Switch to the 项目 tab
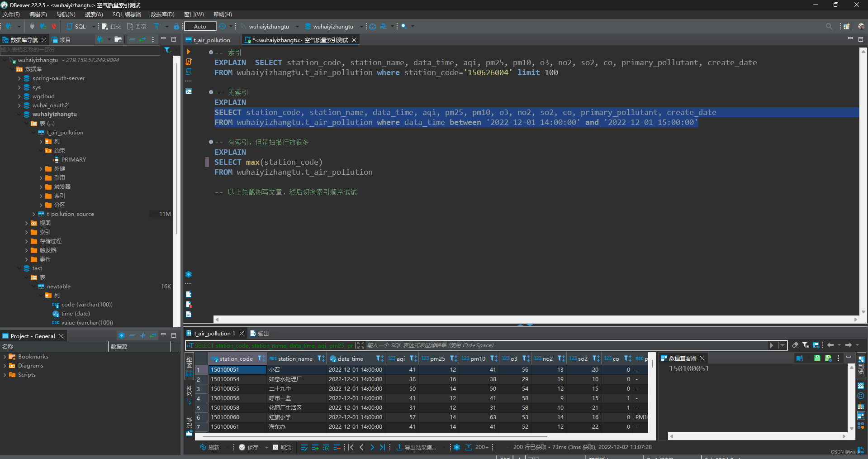The image size is (868, 459). (62, 40)
